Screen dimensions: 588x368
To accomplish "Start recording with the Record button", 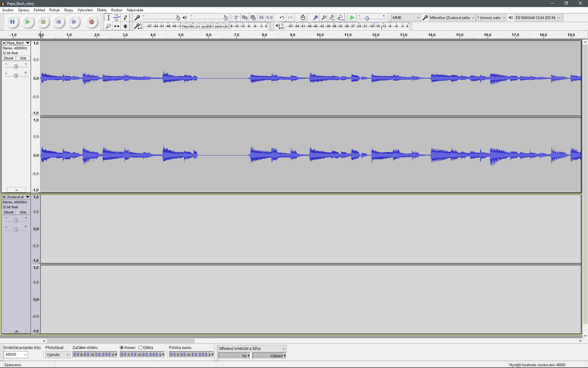I will (91, 22).
